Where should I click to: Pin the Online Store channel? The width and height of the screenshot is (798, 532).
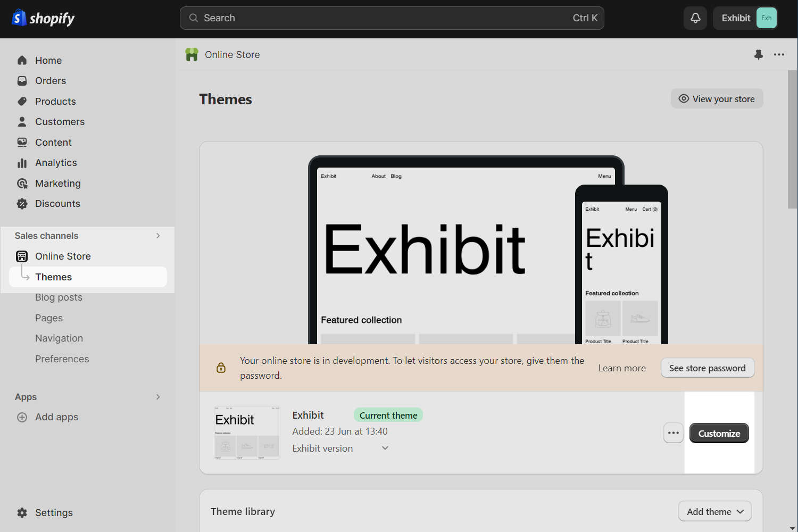(759, 54)
